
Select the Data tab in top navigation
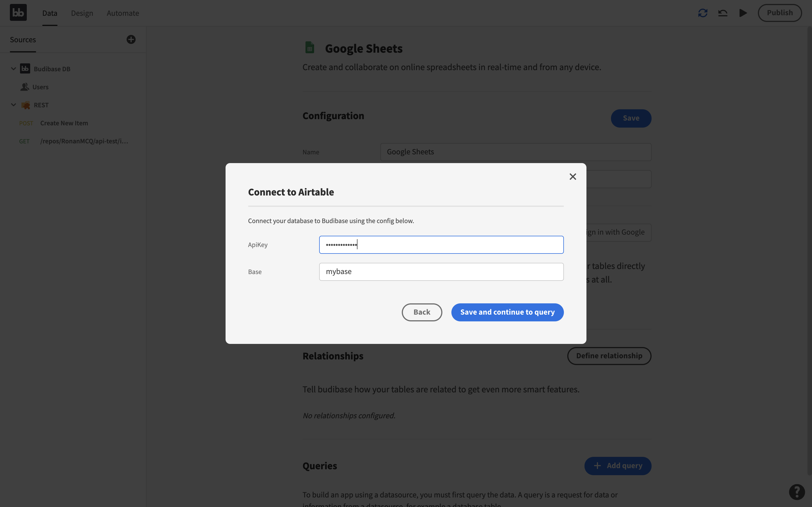pyautogui.click(x=49, y=12)
